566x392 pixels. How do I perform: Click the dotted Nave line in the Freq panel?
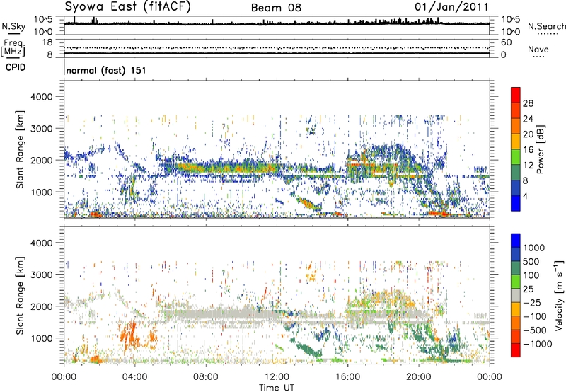click(277, 48)
